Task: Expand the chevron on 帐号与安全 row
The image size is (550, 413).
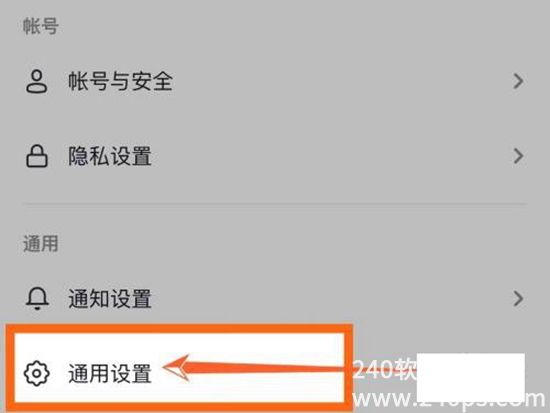Action: click(518, 81)
